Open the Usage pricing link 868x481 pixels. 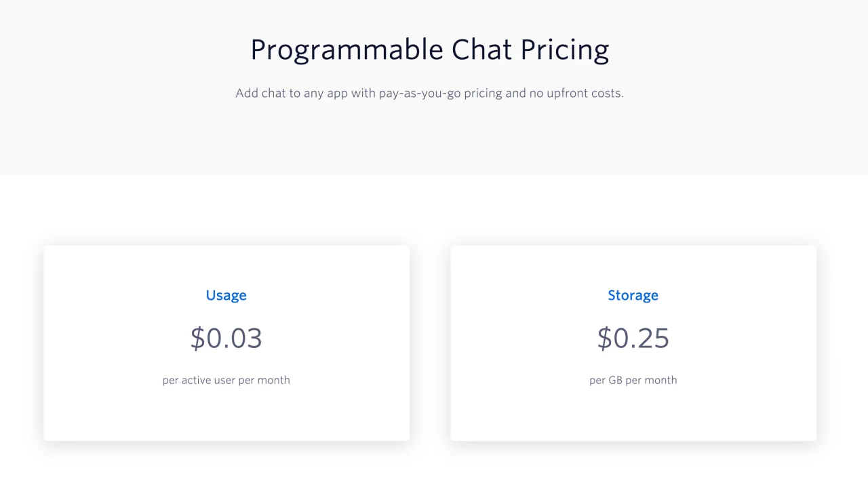(x=226, y=295)
